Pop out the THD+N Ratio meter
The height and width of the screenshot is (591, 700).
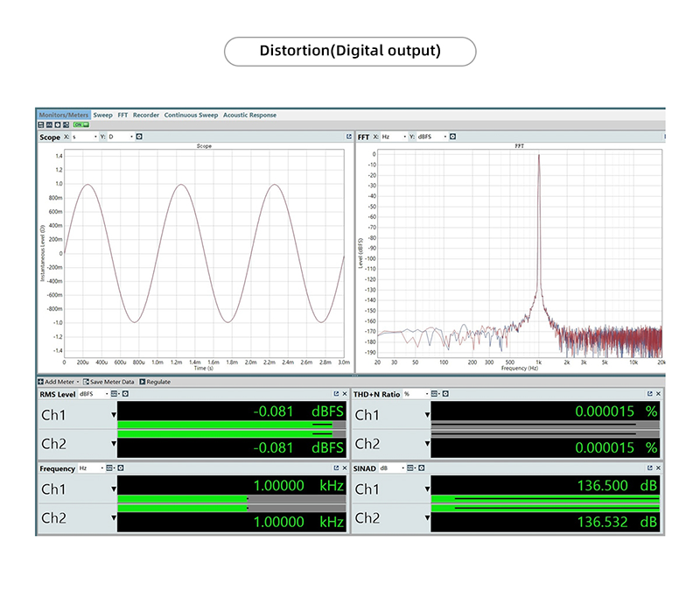tap(650, 395)
